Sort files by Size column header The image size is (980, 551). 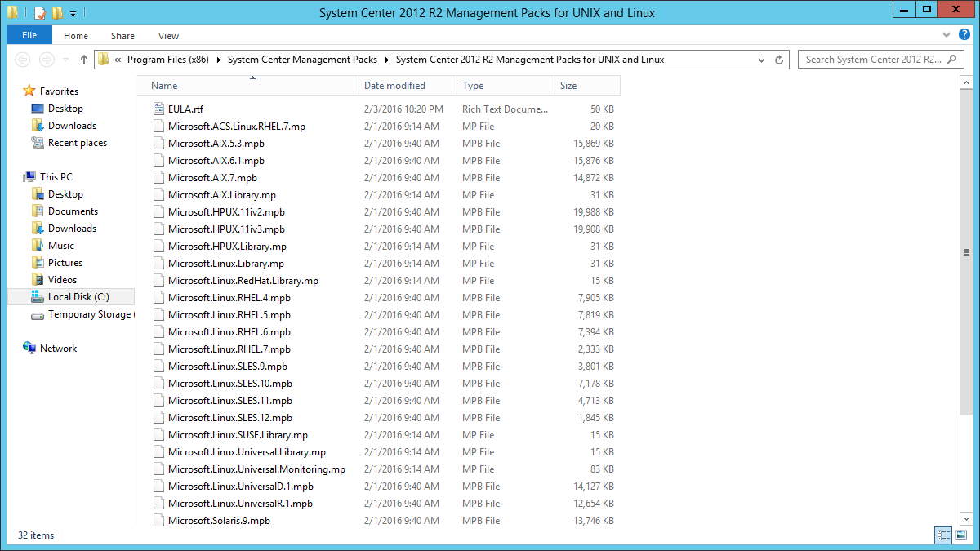(x=587, y=85)
